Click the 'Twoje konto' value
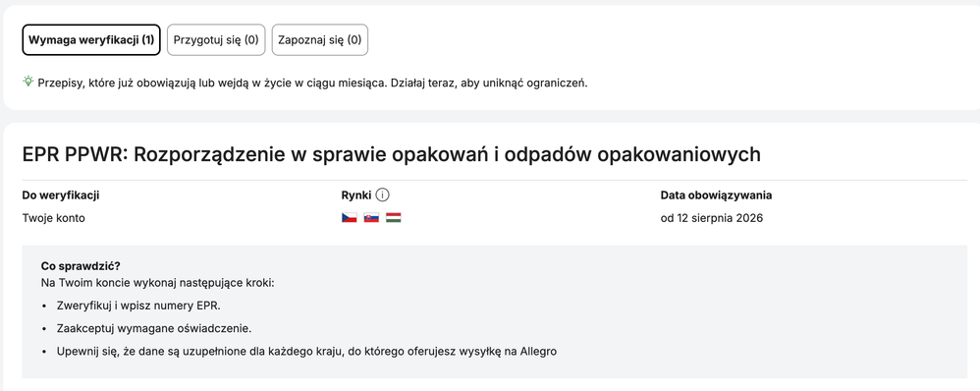The image size is (980, 391). [x=53, y=218]
